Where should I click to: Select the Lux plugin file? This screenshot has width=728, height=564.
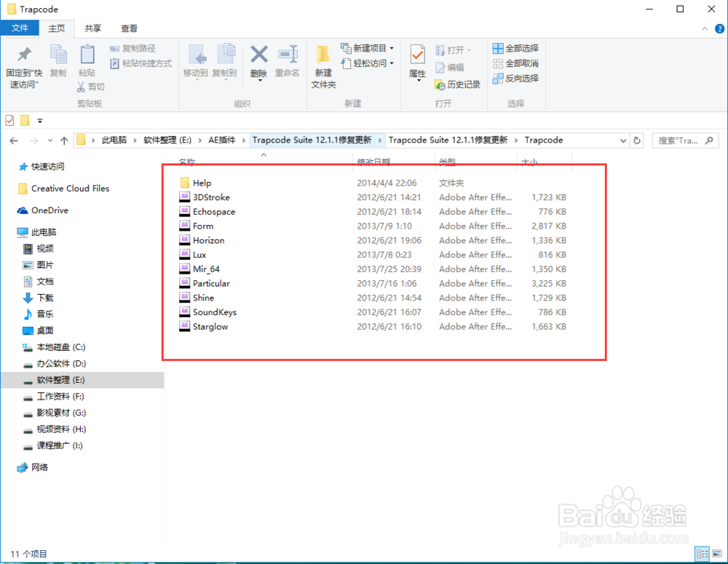(x=199, y=255)
